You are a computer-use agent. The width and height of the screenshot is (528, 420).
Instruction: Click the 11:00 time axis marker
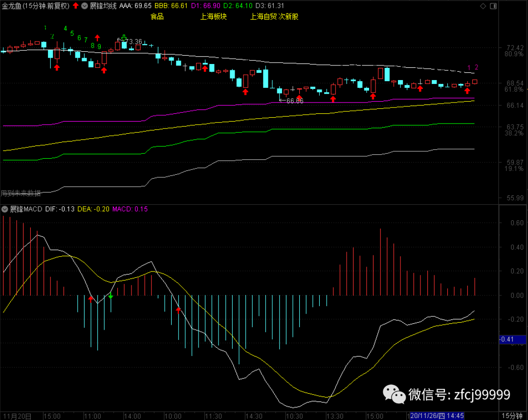tap(92, 416)
